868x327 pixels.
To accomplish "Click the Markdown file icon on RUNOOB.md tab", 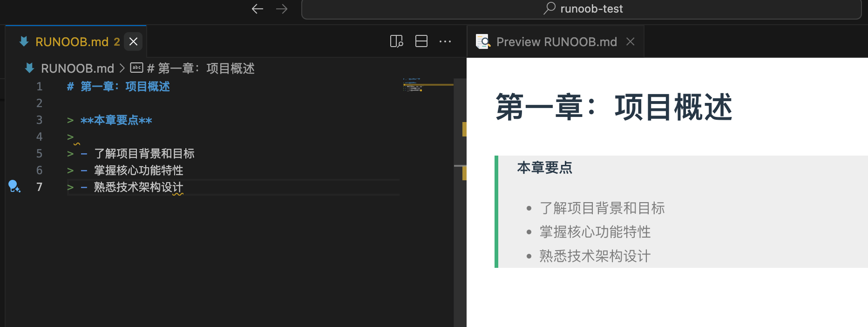I will click(24, 41).
